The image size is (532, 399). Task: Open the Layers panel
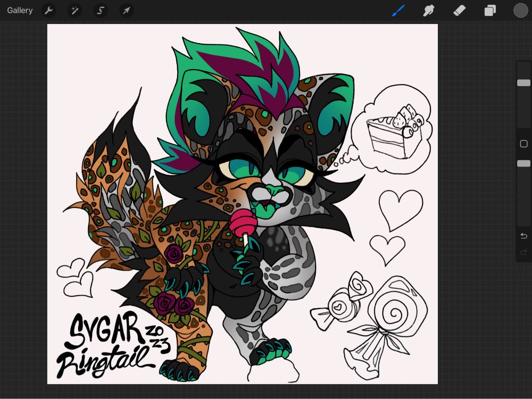click(490, 11)
